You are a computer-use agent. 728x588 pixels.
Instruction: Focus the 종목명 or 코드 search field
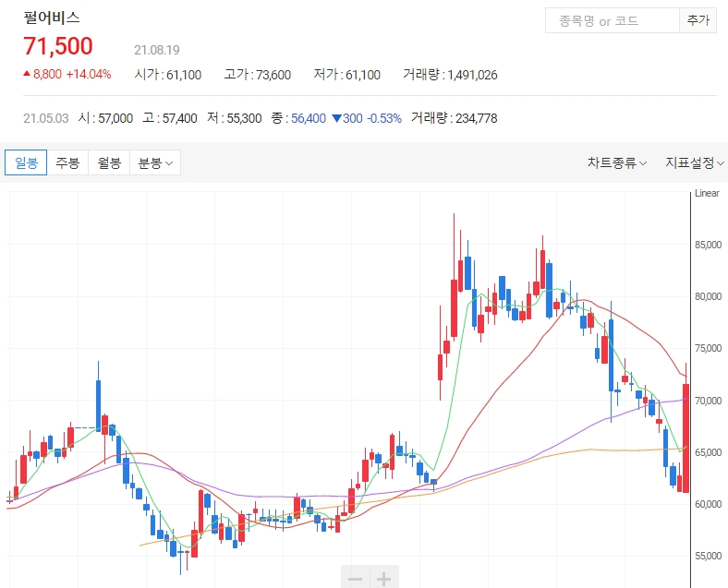613,21
